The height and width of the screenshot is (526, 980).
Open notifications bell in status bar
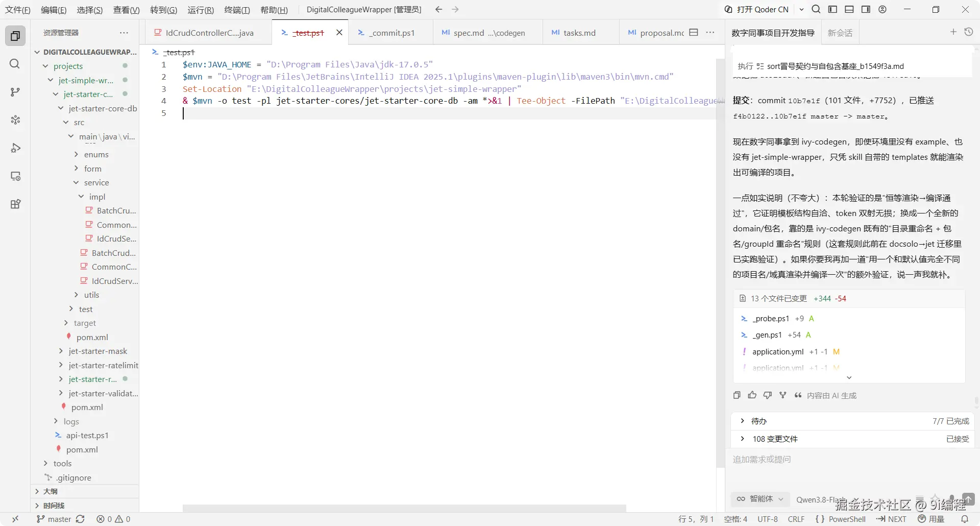(x=964, y=519)
